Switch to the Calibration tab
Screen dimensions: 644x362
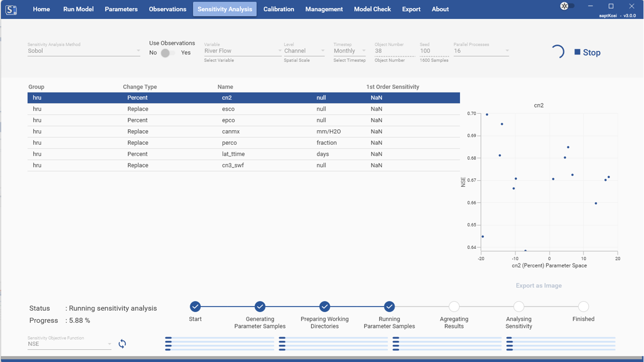pos(279,9)
